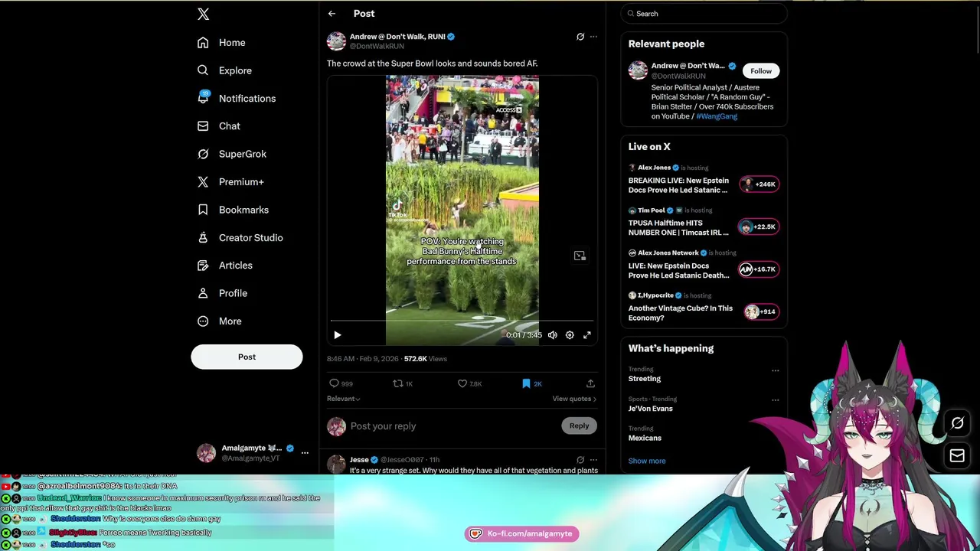Open options for the Je'Von Evans trend

coord(775,399)
